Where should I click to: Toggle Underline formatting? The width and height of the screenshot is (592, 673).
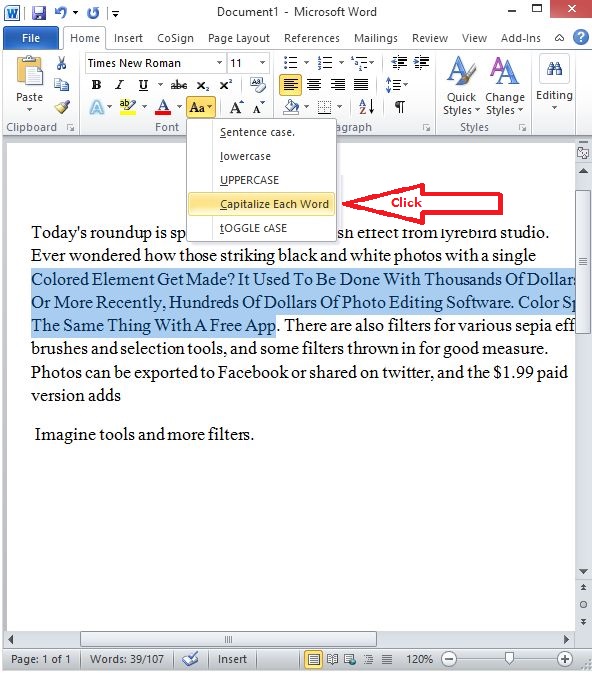(x=143, y=85)
